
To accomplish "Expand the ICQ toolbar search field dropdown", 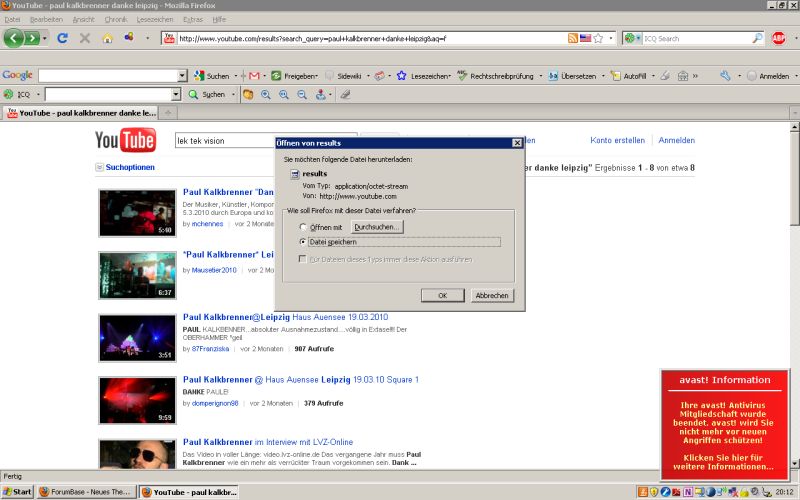I will pos(176,94).
